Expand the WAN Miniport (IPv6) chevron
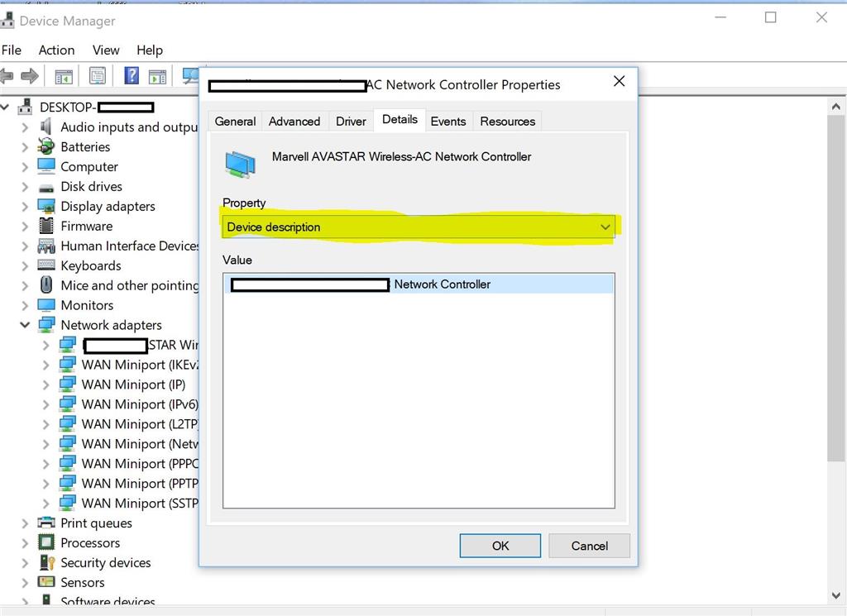Image resolution: width=847 pixels, height=616 pixels. 46,404
